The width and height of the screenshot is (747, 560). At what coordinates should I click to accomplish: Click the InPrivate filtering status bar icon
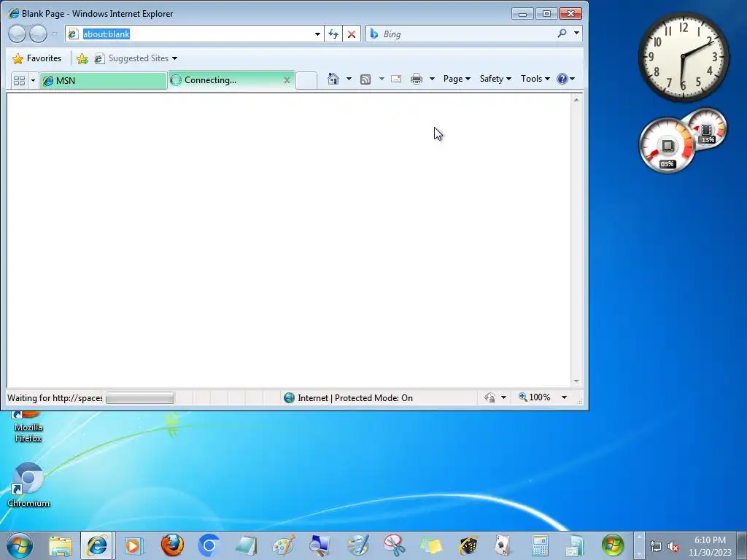[x=489, y=397]
